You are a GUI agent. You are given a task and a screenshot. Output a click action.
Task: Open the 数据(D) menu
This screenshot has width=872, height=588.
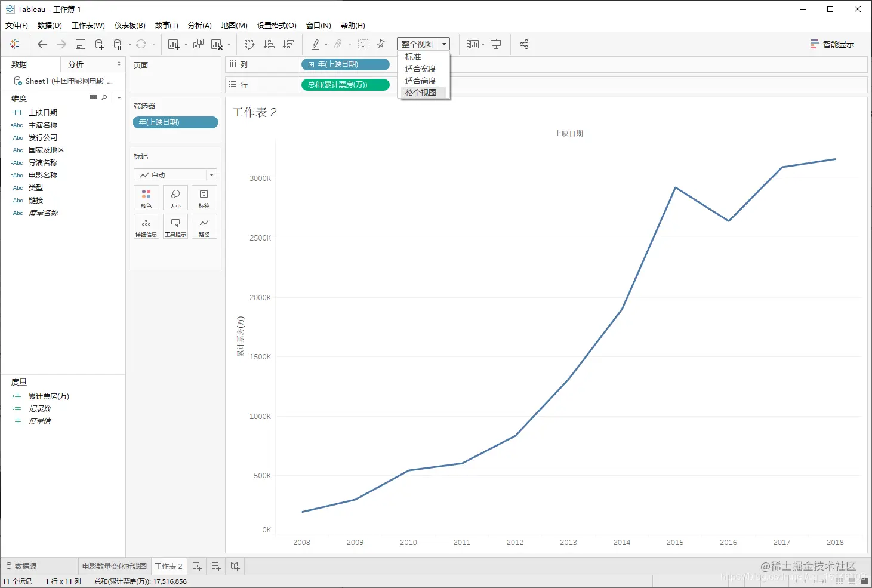click(x=50, y=25)
